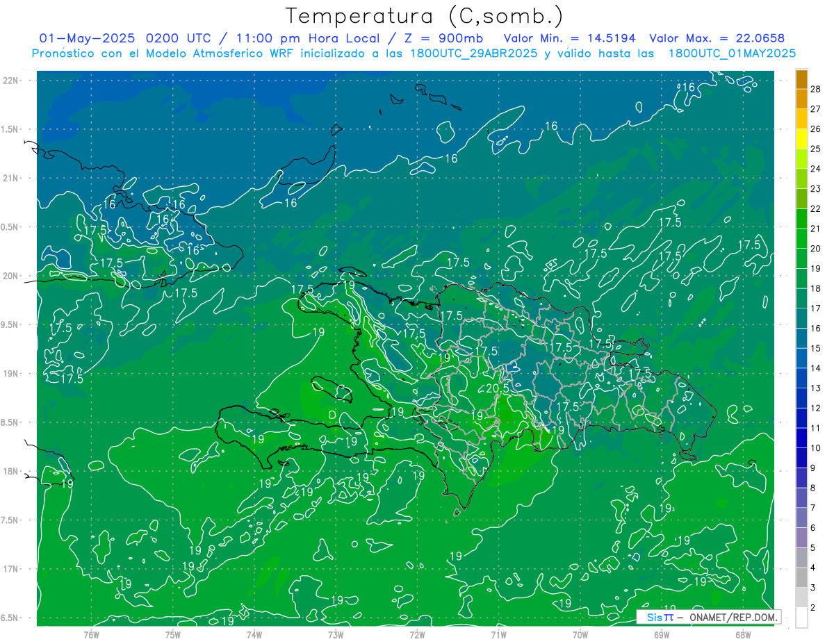Image resolution: width=834 pixels, height=644 pixels.
Task: Pick the purple legend swatch between 6 and 7
Action: (801, 518)
